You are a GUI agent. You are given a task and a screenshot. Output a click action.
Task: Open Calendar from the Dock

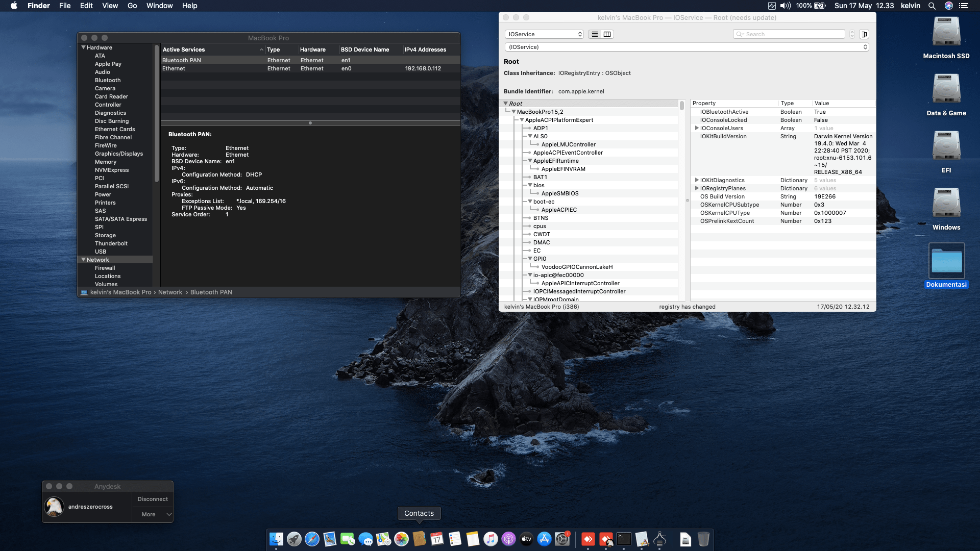click(x=437, y=539)
